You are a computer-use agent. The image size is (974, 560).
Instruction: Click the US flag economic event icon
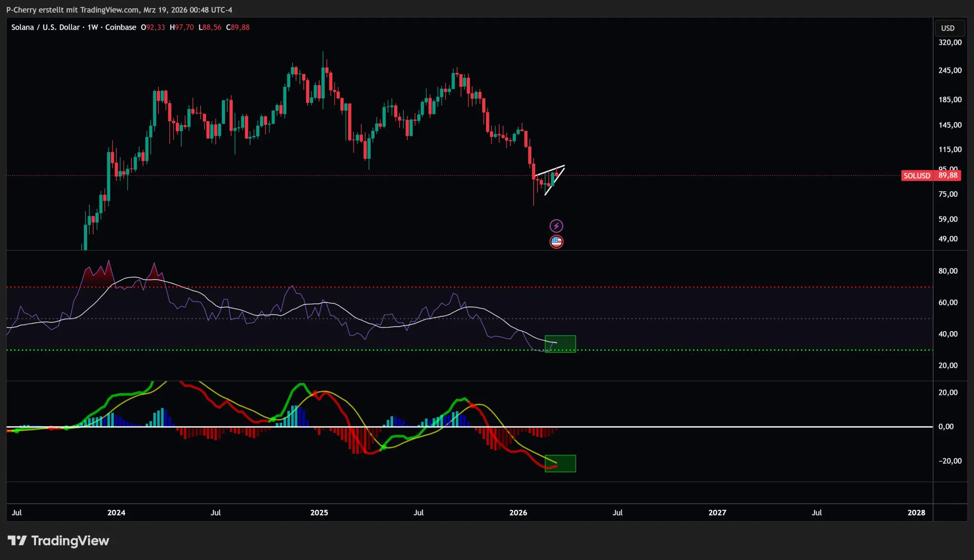click(556, 242)
